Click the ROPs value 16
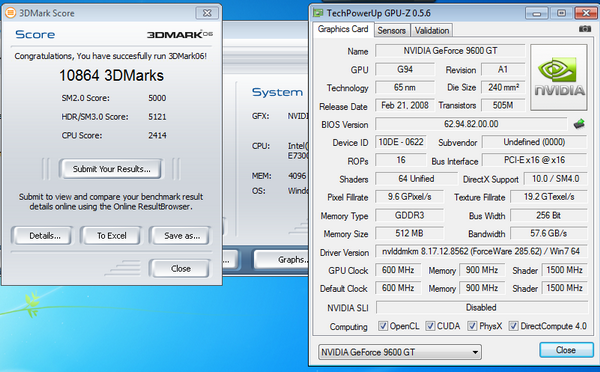Viewport: 600px width, 372px height. click(401, 160)
